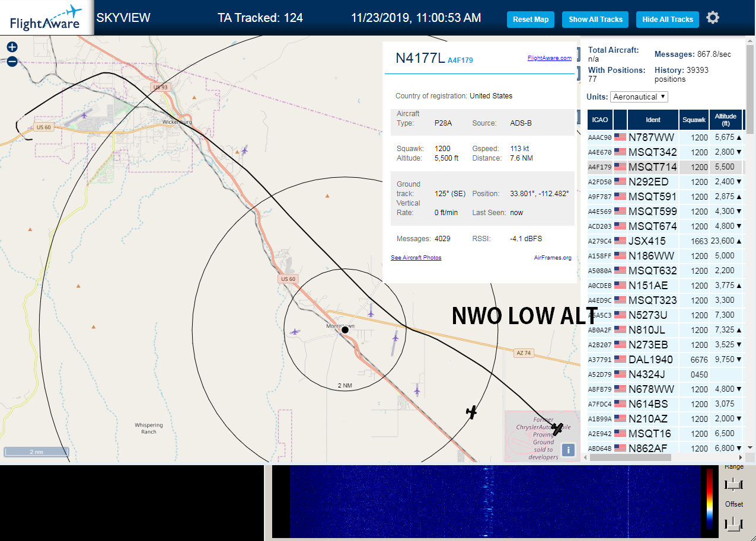Click the US flag in JSX415 row

click(x=620, y=241)
